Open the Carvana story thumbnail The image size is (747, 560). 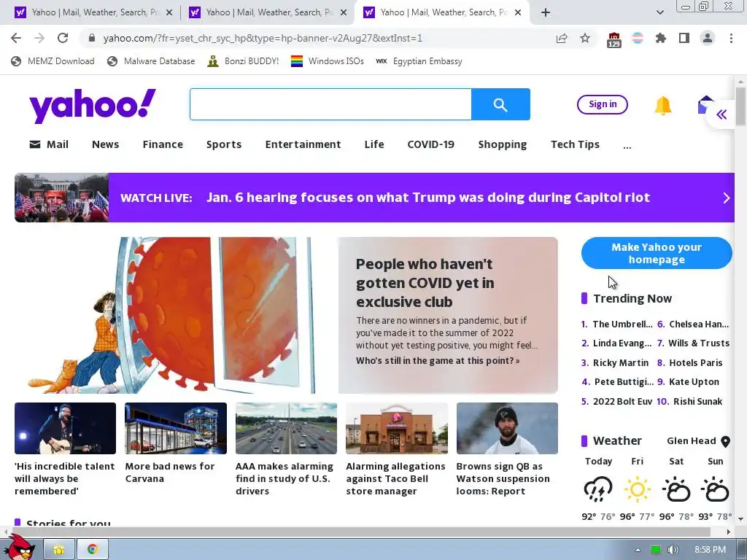[175, 428]
